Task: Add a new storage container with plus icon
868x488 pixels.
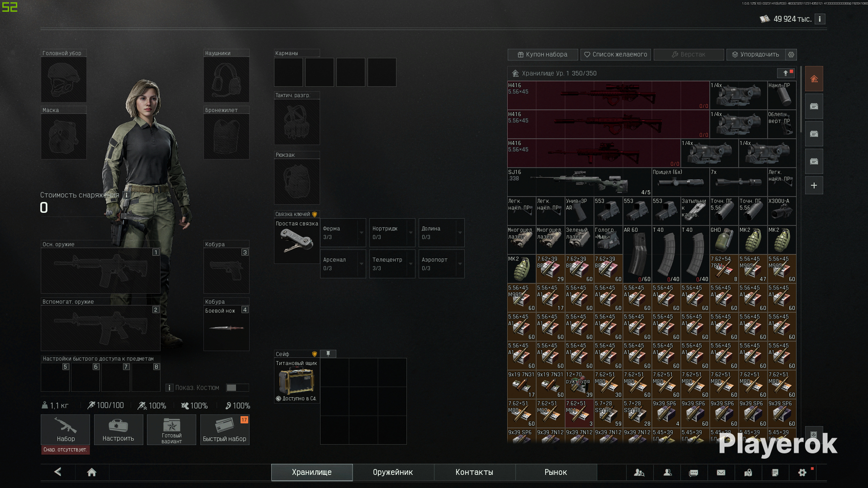Action: 814,185
